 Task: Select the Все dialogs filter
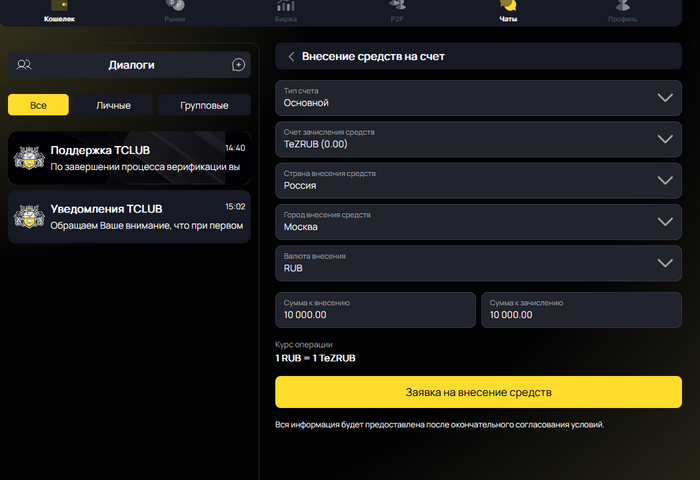[x=38, y=105]
